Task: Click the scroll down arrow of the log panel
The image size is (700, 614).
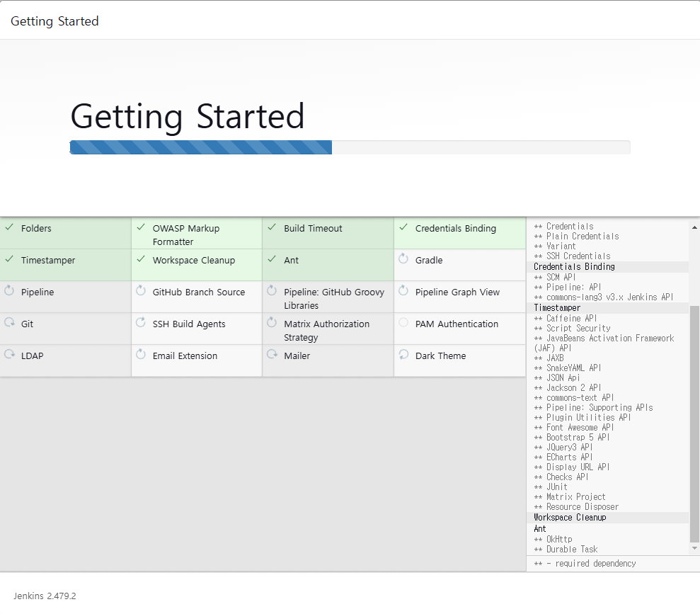Action: (694, 548)
